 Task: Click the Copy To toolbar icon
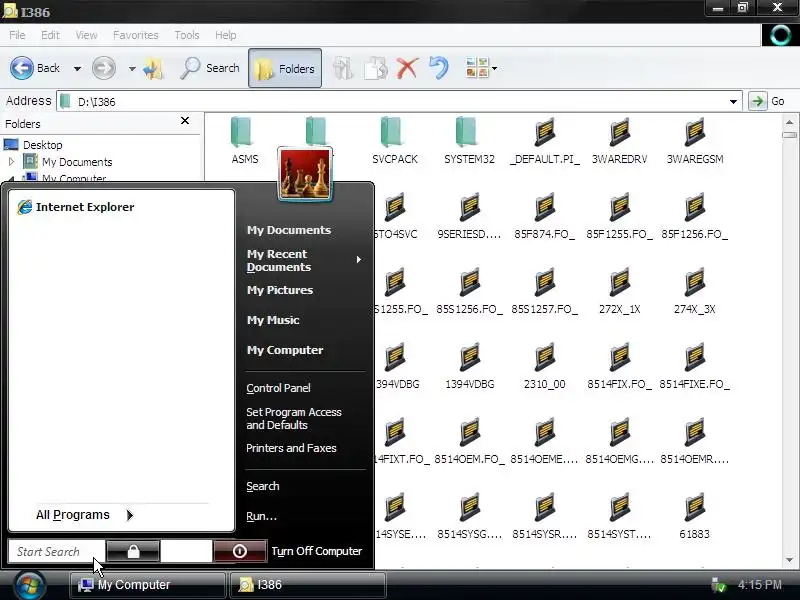tap(376, 68)
